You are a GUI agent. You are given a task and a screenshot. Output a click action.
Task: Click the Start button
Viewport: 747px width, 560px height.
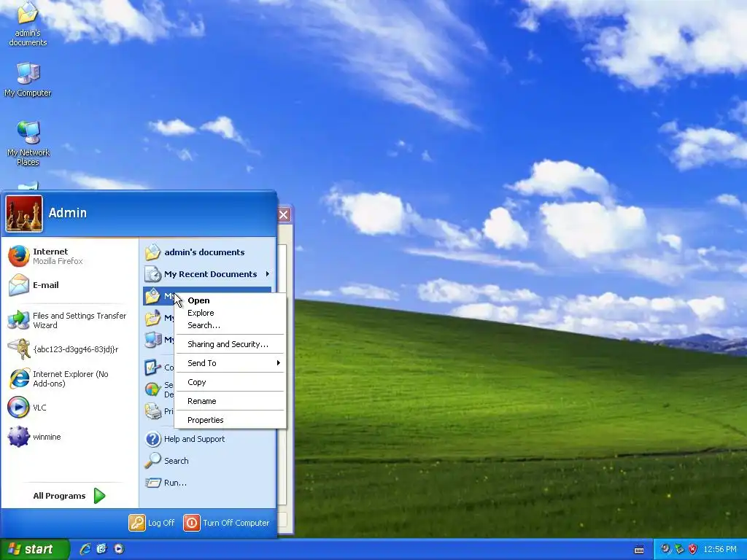(34, 549)
